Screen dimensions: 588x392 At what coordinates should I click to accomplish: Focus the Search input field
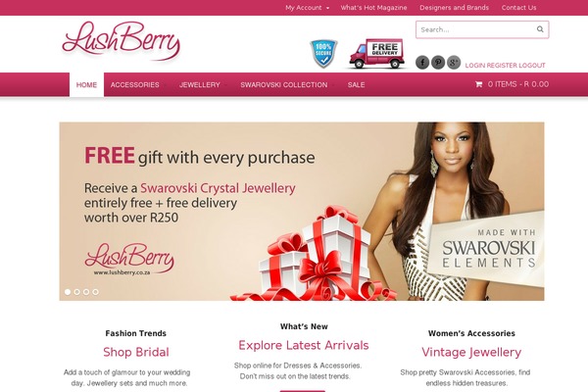[475, 29]
